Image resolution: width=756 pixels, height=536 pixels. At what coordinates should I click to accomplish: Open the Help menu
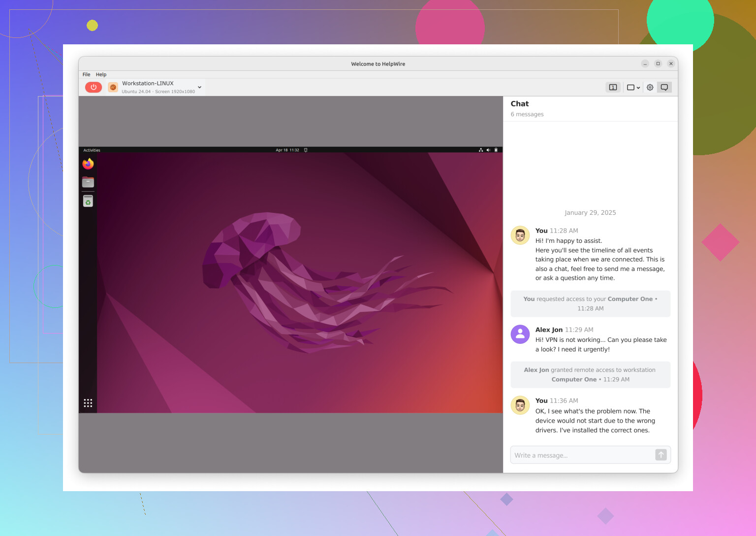click(x=101, y=74)
